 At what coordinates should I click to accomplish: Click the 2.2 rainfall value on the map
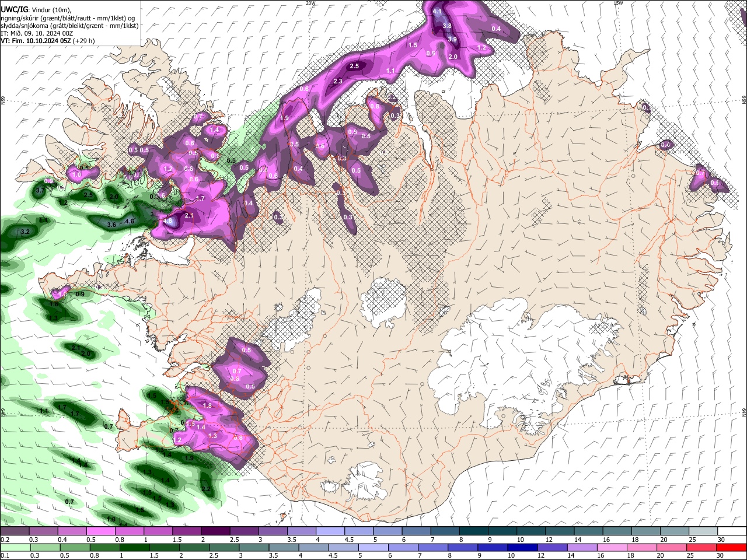(205, 489)
